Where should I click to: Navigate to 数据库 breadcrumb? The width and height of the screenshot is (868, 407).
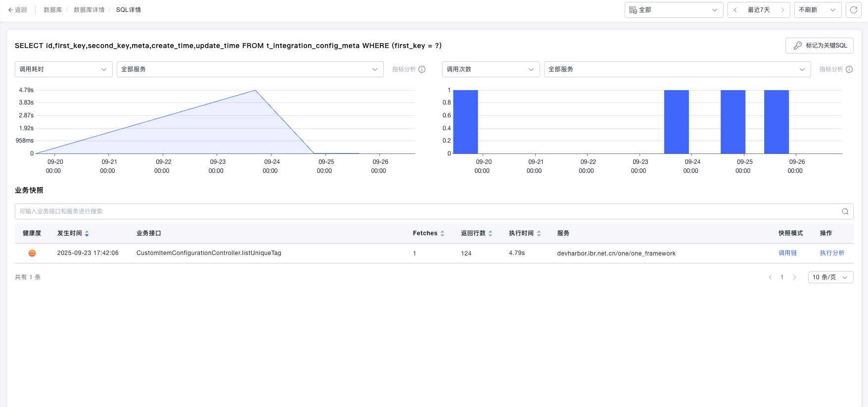click(52, 10)
